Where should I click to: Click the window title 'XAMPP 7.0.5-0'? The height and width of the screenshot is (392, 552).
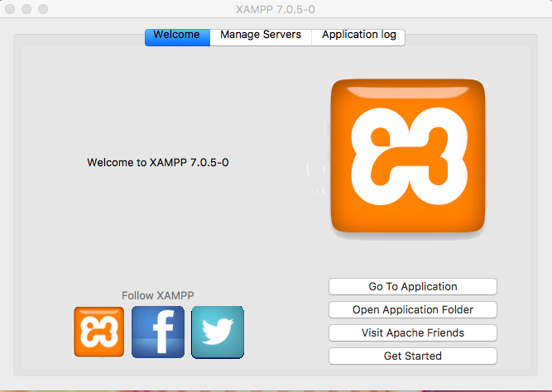[x=276, y=9]
